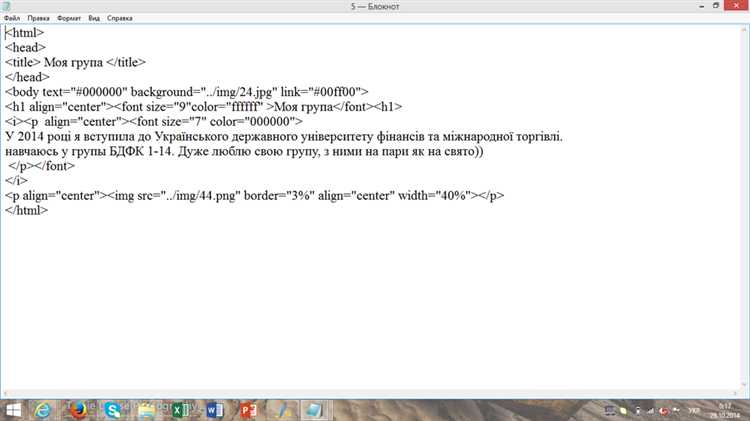This screenshot has width=750, height=421.
Task: Click color="000000" in the font tag
Action: pyautogui.click(x=253, y=122)
